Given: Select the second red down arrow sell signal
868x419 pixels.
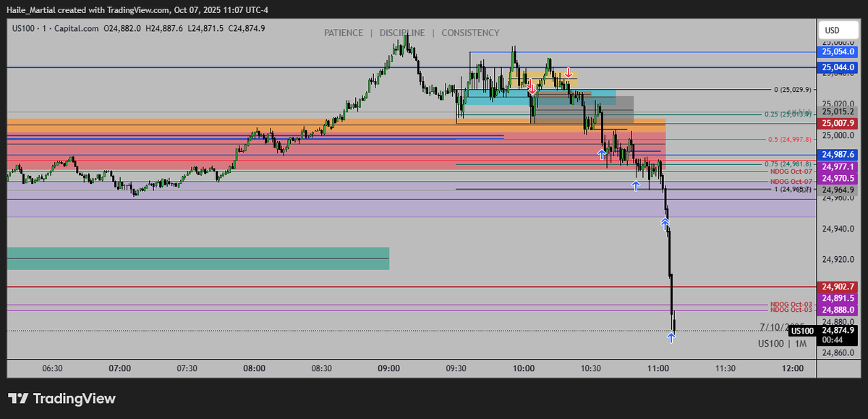Looking at the screenshot, I should coord(569,71).
